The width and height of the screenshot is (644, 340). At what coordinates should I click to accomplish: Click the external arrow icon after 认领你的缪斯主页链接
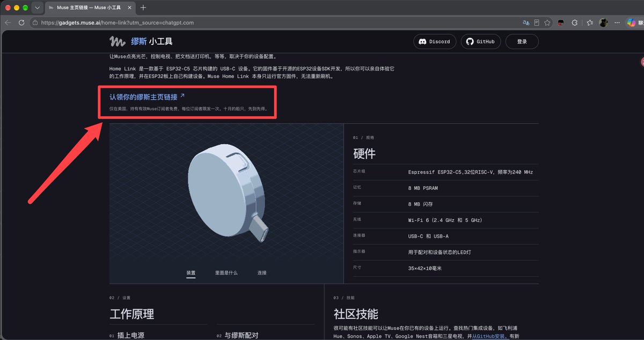click(x=182, y=96)
